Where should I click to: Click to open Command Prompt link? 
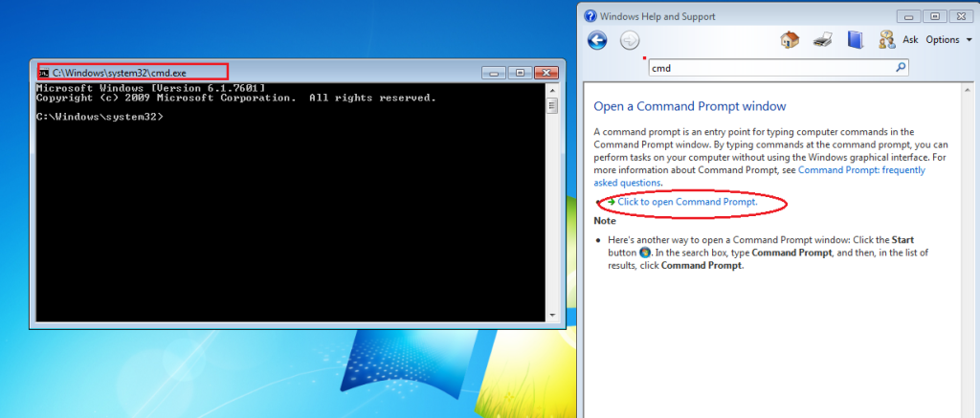click(x=687, y=202)
